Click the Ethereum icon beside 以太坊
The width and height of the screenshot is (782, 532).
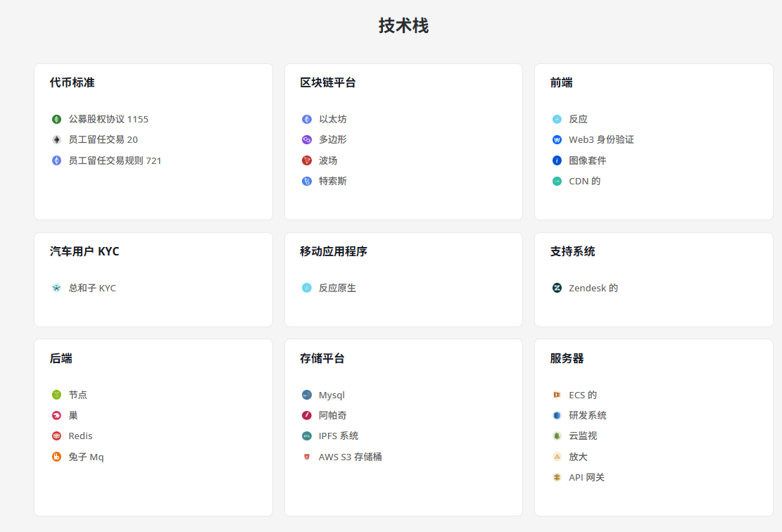(x=307, y=120)
